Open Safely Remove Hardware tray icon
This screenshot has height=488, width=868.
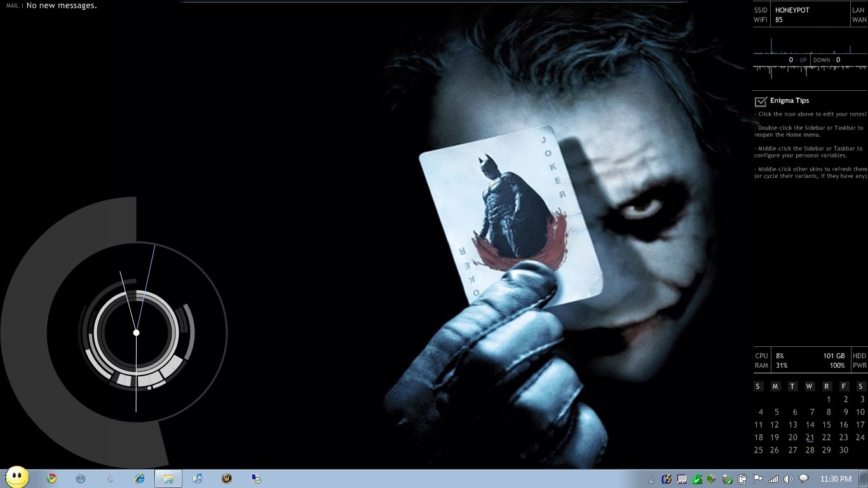coord(728,479)
